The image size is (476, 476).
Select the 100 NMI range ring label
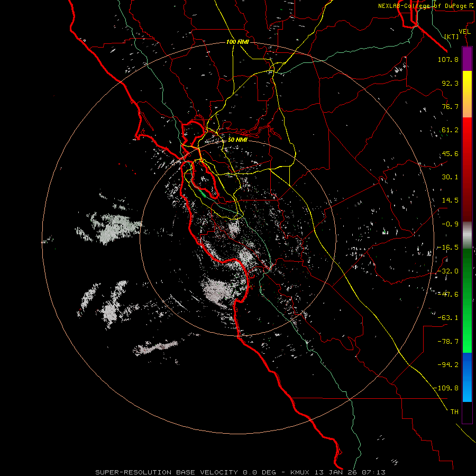click(x=237, y=42)
